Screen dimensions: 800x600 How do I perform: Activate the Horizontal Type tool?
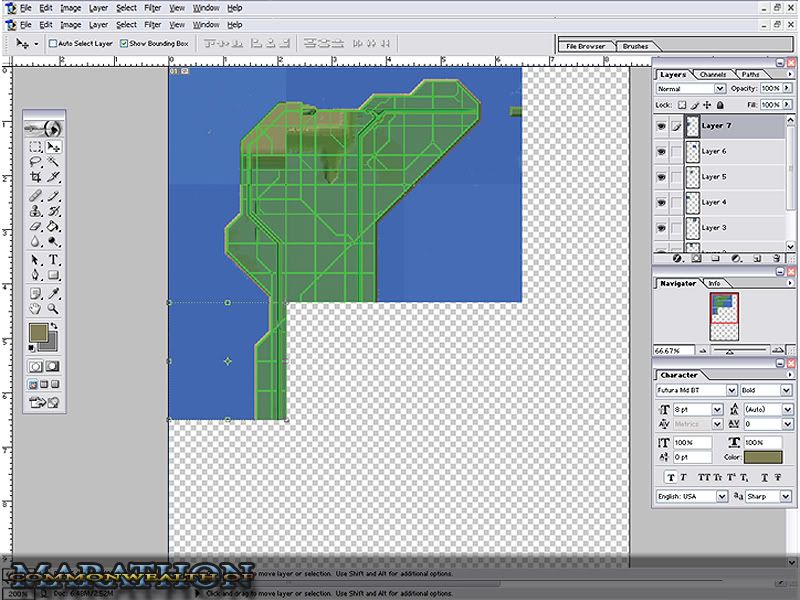[53, 259]
